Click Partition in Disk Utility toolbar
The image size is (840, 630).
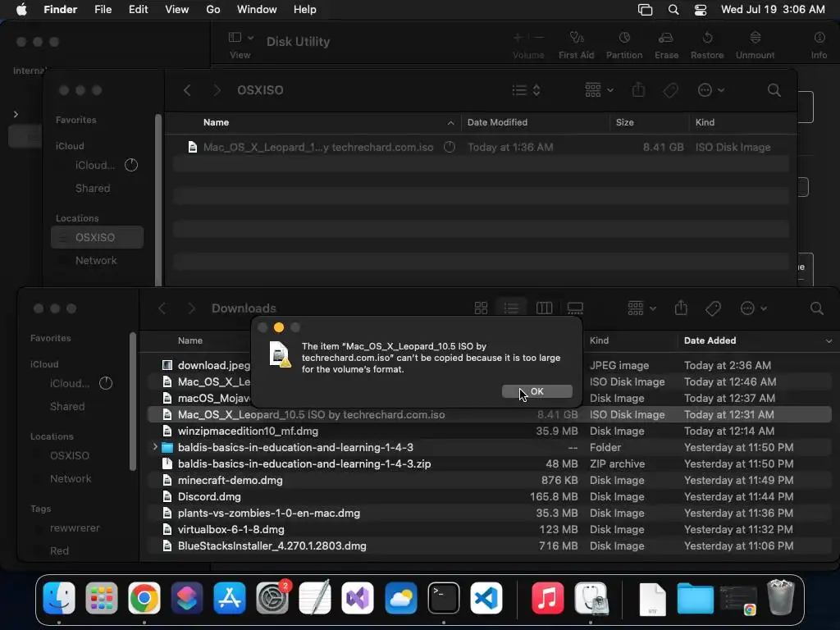624,45
